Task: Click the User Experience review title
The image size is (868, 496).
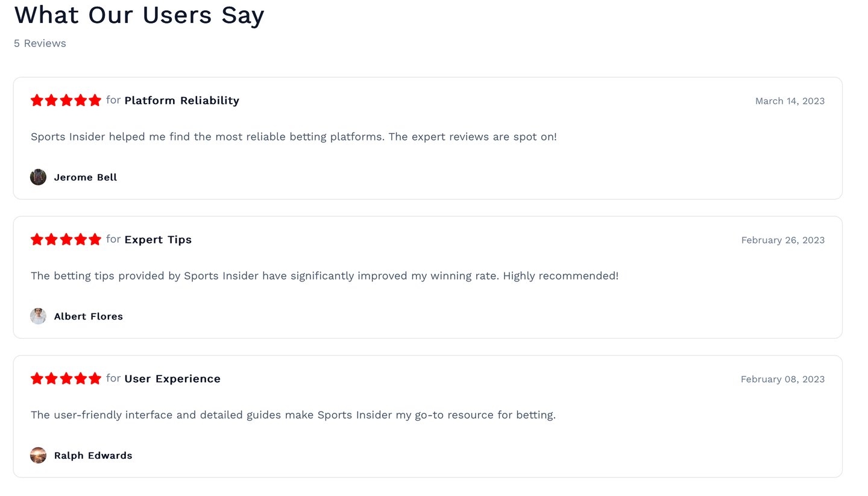Action: click(172, 379)
